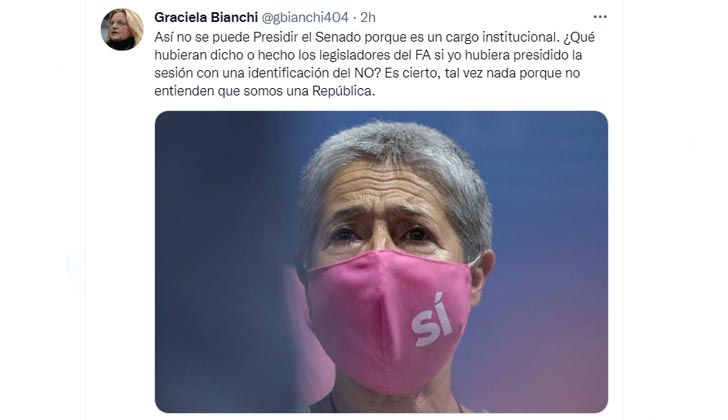Click the ear visible in the photo
728x420 pixels.
coord(482,278)
